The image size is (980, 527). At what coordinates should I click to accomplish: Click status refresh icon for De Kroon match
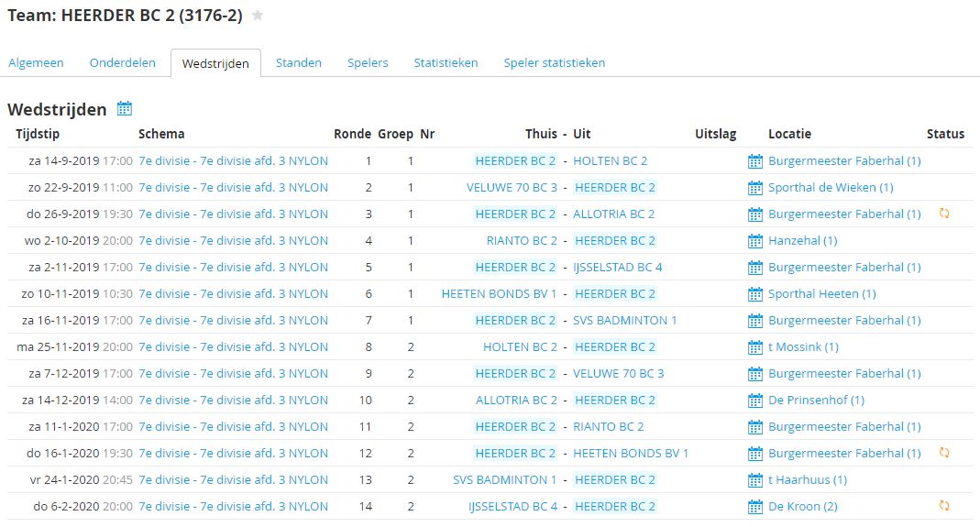pos(944,506)
